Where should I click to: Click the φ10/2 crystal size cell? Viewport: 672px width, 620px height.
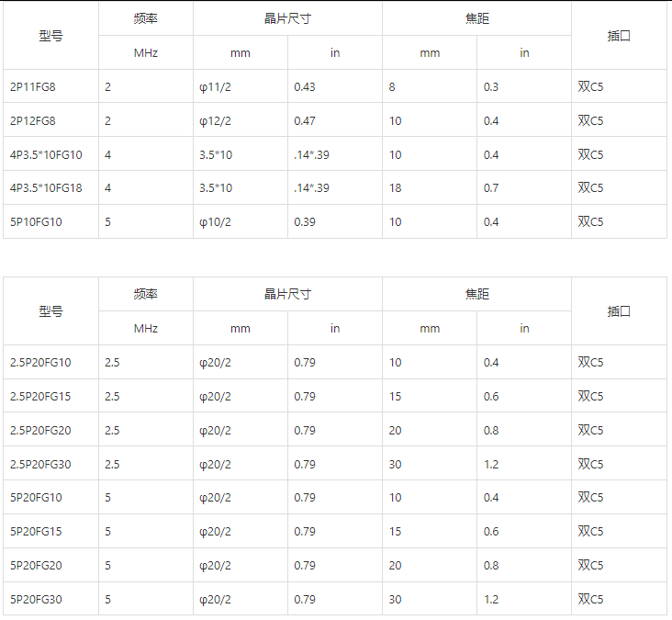point(215,221)
